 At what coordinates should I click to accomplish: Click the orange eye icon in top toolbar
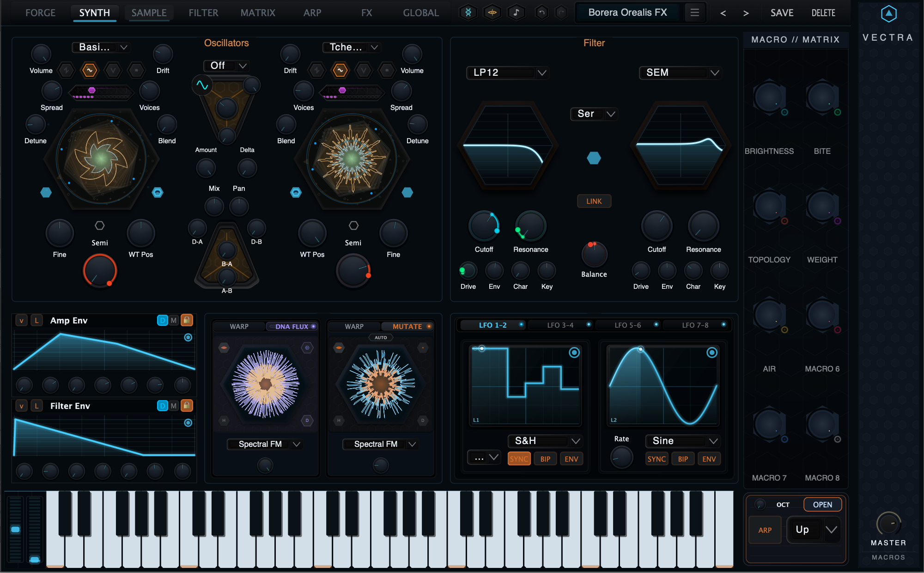pos(492,12)
